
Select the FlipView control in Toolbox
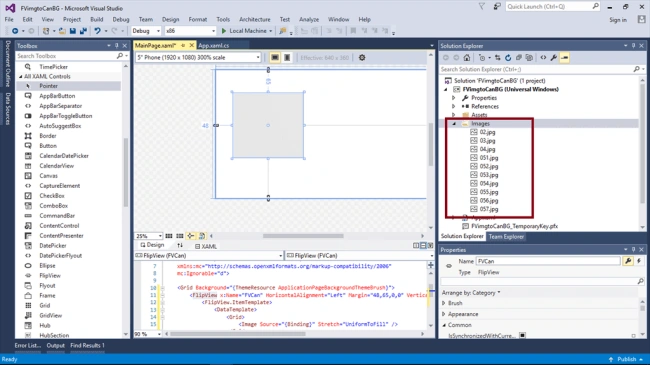pos(50,276)
